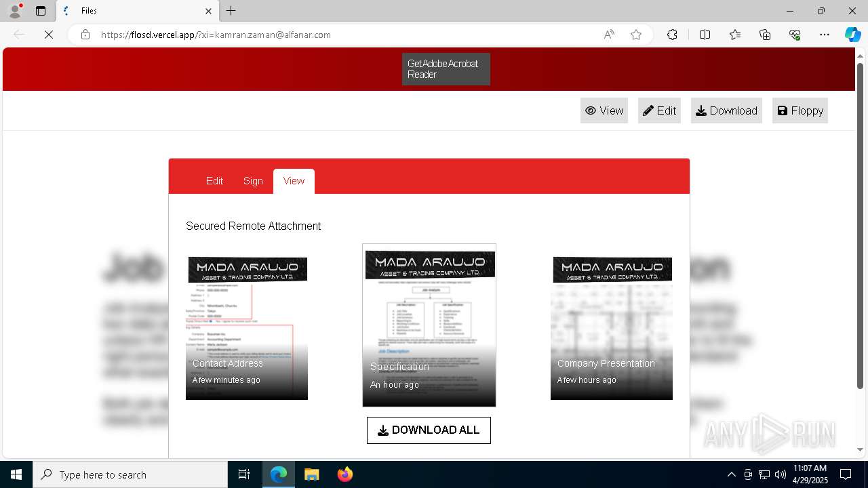The width and height of the screenshot is (868, 488).
Task: Open the Collections icon
Action: pyautogui.click(x=765, y=35)
